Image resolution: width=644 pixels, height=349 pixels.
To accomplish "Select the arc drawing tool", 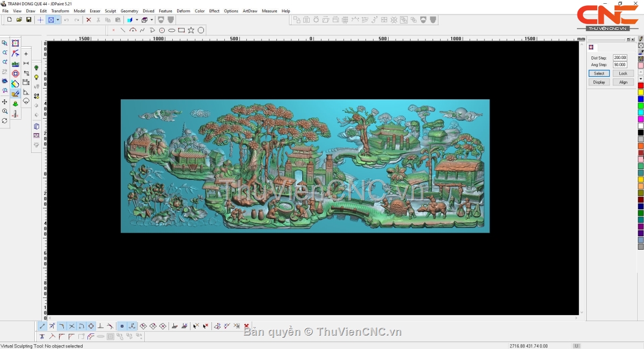I will point(133,30).
